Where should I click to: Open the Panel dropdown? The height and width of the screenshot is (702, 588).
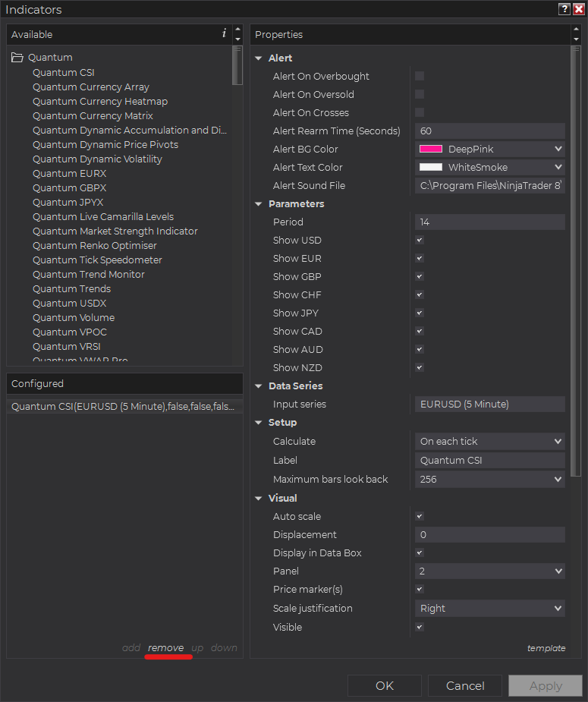(489, 571)
